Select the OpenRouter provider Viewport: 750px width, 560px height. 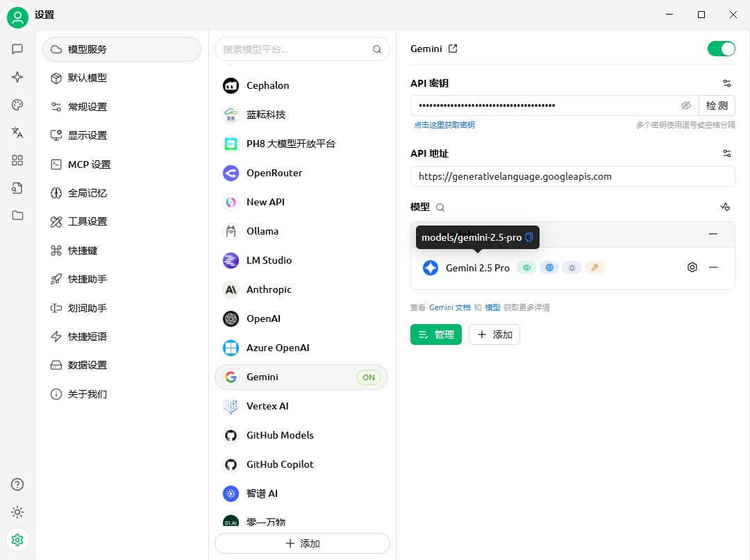click(x=301, y=173)
